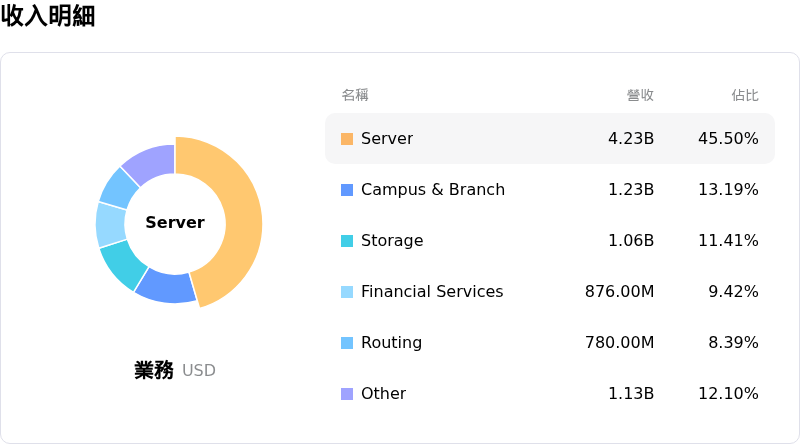Click the 8.39% share value
Screen dimensions: 800x444
(x=733, y=342)
